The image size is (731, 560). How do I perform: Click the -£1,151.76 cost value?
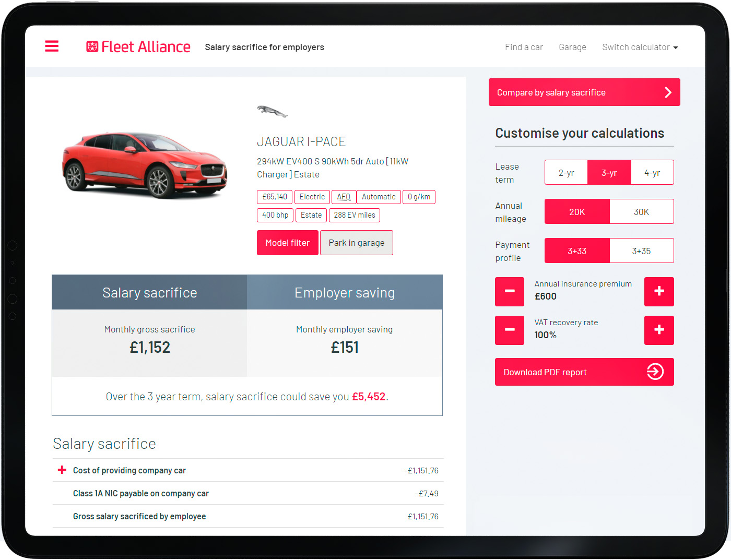click(421, 470)
